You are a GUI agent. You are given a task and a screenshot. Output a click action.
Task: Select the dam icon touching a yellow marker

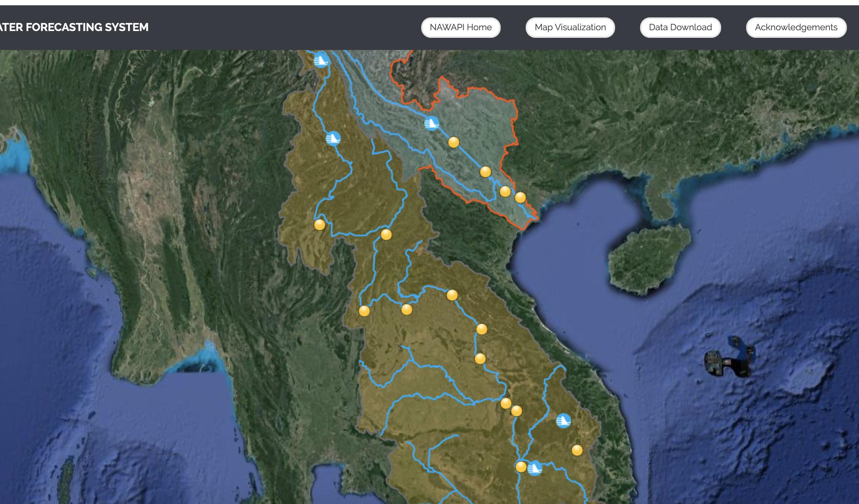click(535, 468)
